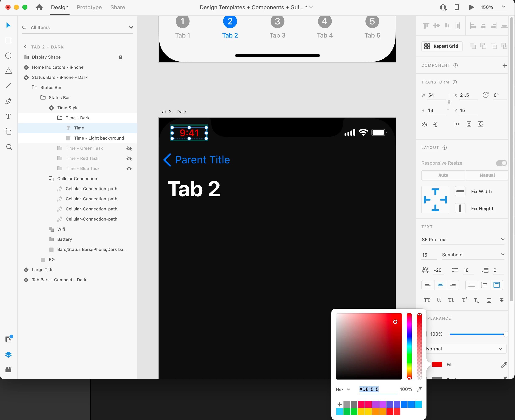Switch to the Prototype tab
Screen dimensions: 515x420
[x=89, y=7]
